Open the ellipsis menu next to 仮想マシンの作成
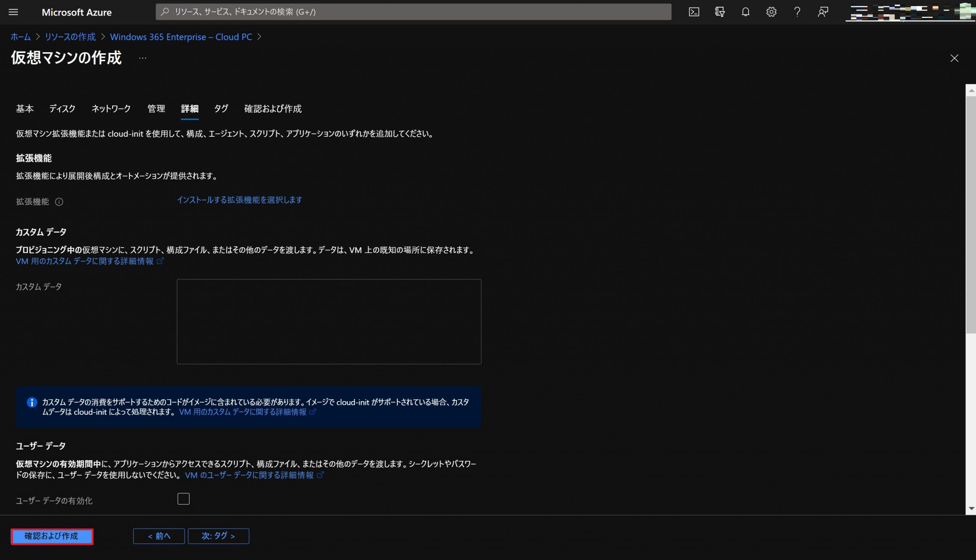The height and width of the screenshot is (560, 976). [143, 58]
